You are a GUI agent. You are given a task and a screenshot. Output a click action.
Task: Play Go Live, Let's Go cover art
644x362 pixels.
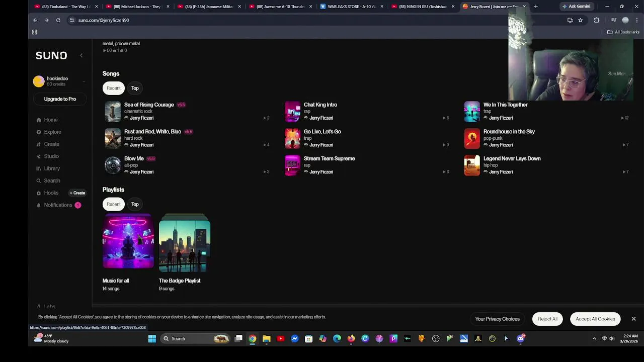(292, 138)
